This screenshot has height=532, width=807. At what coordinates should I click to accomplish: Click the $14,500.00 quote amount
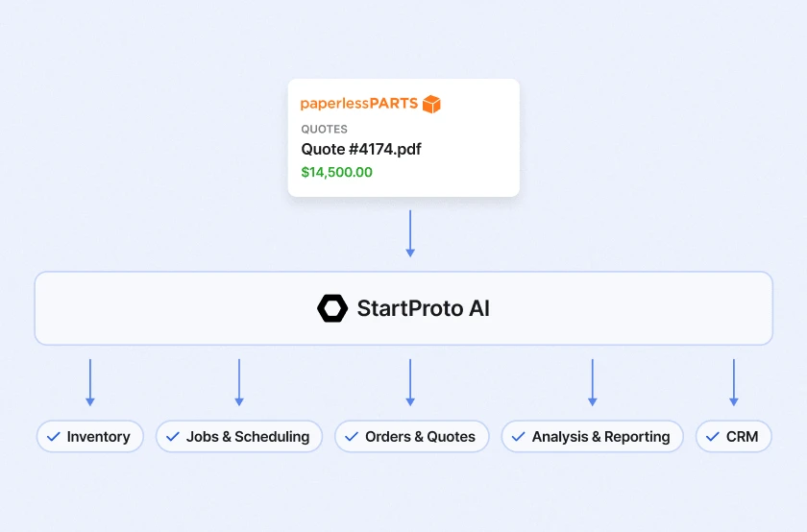coord(336,172)
